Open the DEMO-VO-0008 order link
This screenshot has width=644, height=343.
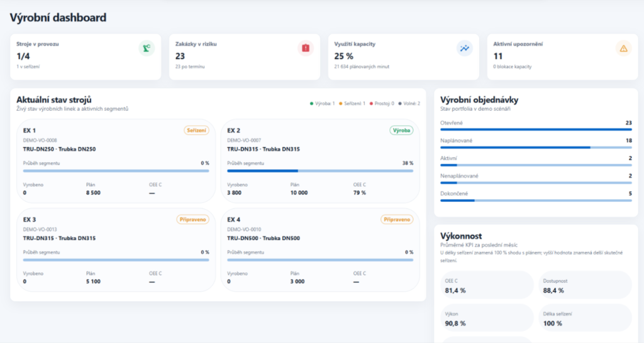[40, 140]
